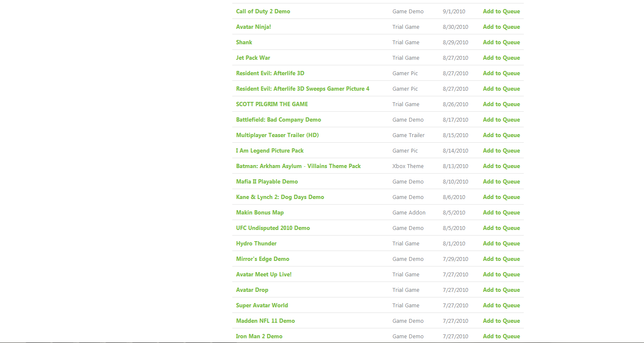644x343 pixels.
Task: Select the 8/10/2010 date cell
Action: click(x=456, y=182)
